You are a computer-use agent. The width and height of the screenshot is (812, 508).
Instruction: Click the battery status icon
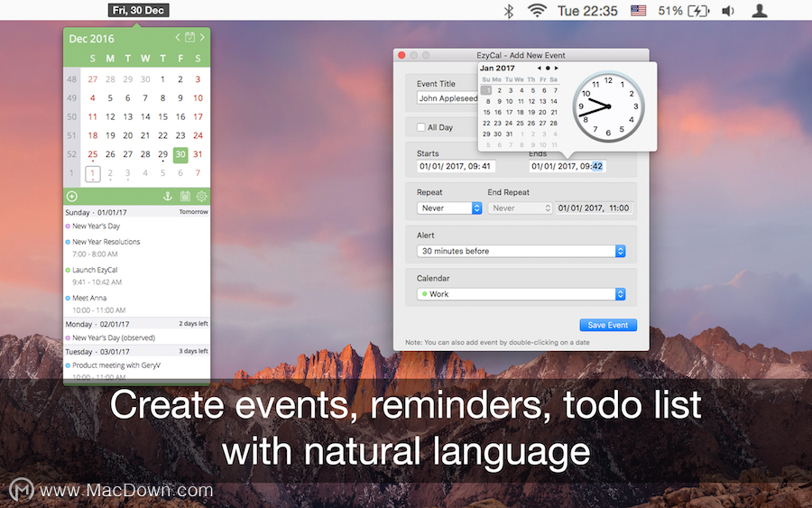pyautogui.click(x=698, y=11)
